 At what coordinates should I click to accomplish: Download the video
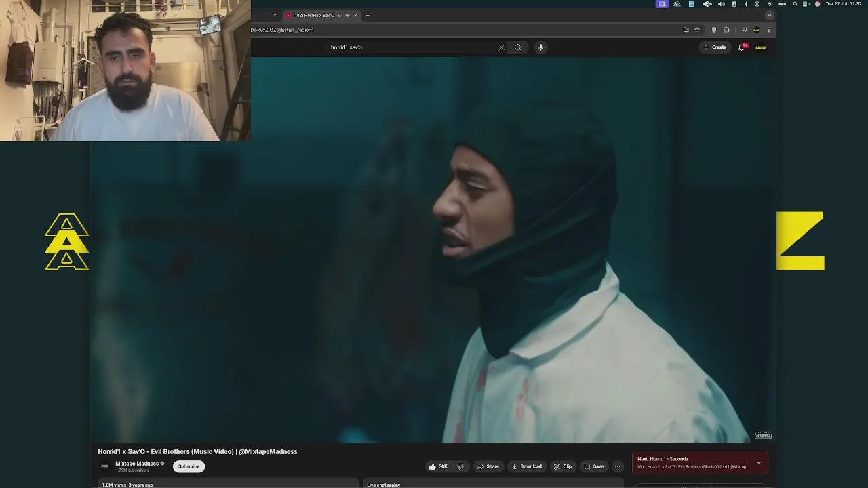click(526, 466)
